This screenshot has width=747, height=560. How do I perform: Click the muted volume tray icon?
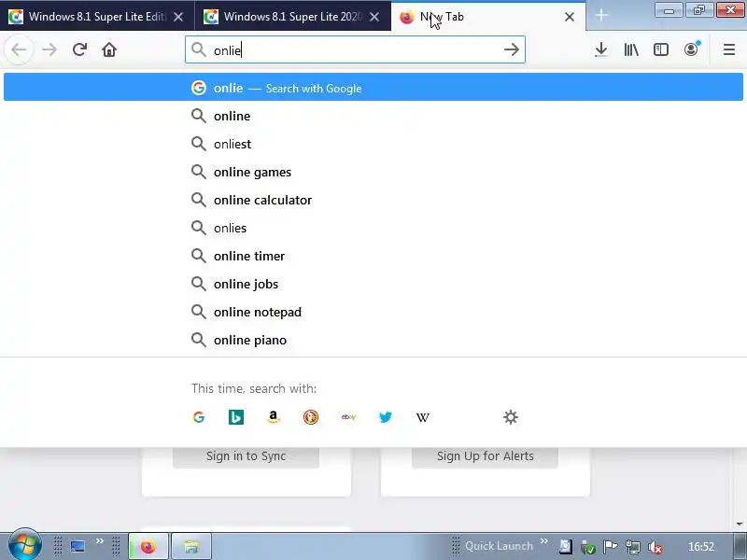click(655, 547)
